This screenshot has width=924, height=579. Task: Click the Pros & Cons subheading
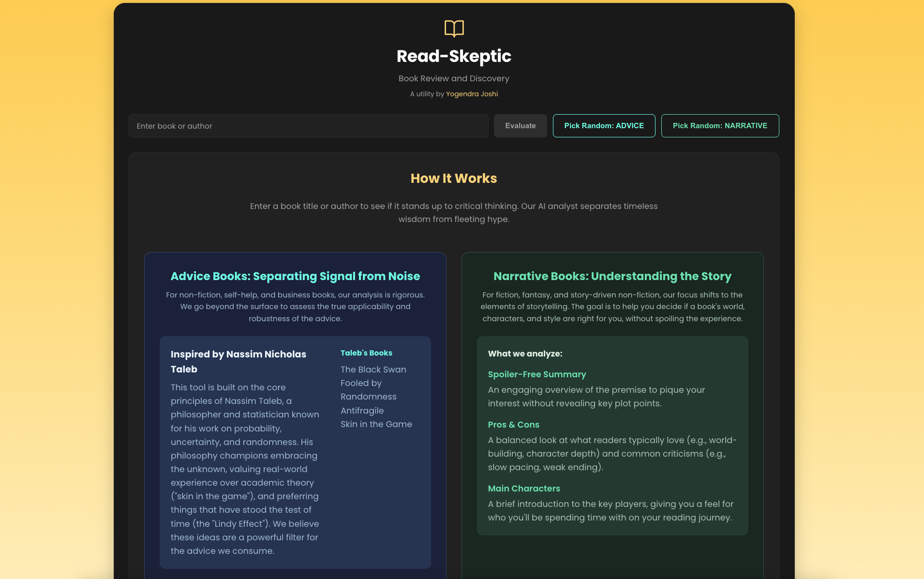point(513,425)
